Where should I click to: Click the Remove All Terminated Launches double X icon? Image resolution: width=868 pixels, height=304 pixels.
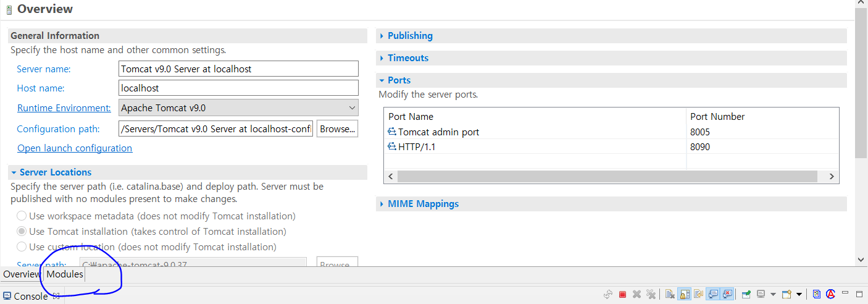click(x=651, y=294)
